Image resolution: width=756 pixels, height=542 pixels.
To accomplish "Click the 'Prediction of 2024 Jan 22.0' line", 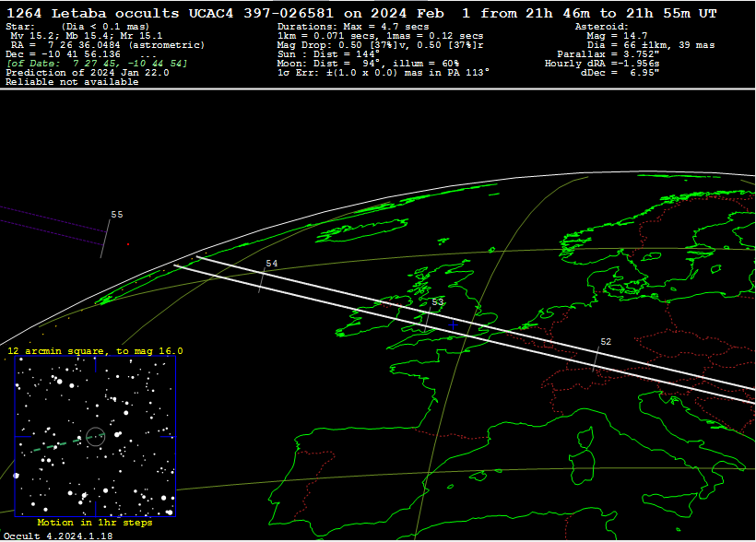I will [88, 73].
